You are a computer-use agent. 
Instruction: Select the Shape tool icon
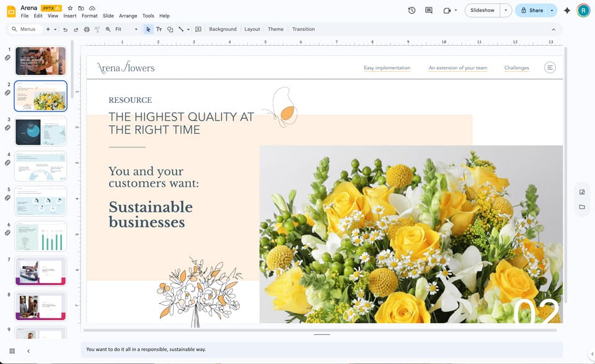pyautogui.click(x=170, y=29)
